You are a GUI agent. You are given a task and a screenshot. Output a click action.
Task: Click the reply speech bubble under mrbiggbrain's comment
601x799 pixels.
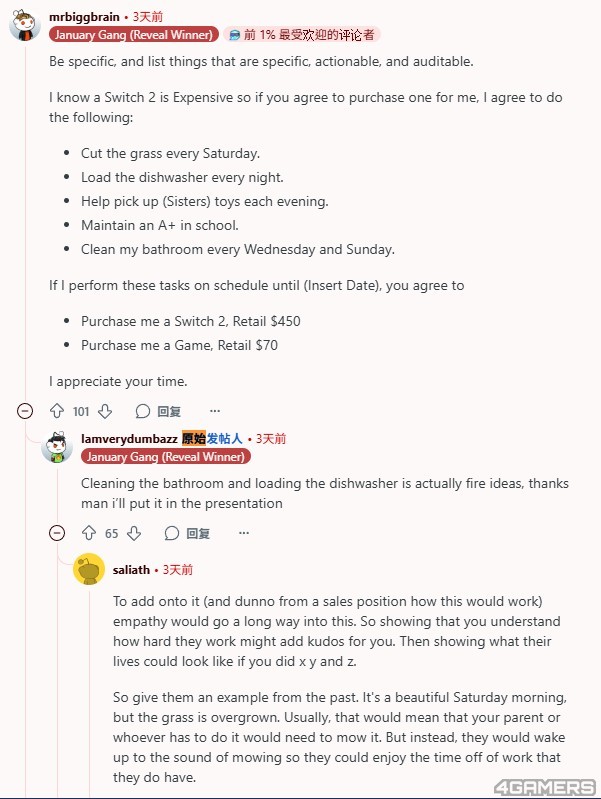click(x=143, y=411)
